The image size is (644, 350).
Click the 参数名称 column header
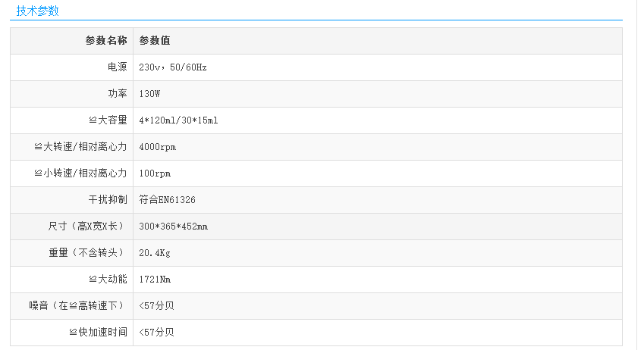[x=105, y=41]
